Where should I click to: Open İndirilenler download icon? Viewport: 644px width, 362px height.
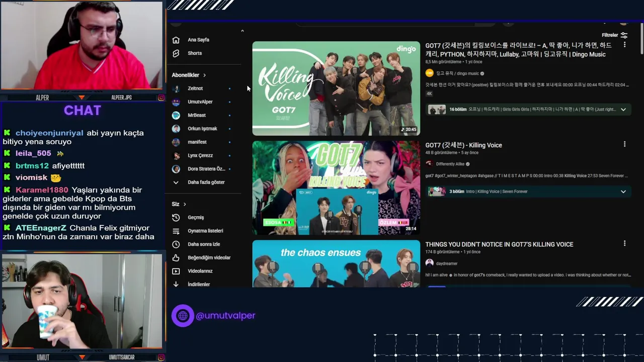176,284
